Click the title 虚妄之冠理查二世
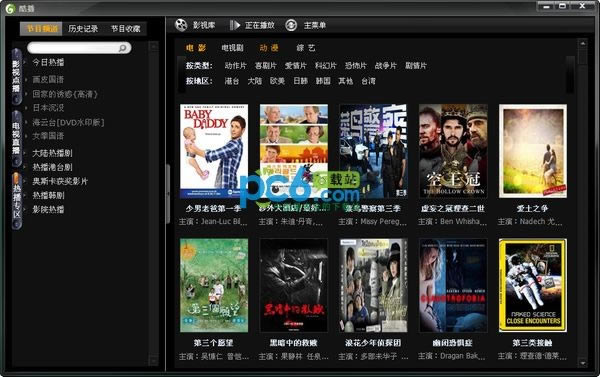 (453, 209)
